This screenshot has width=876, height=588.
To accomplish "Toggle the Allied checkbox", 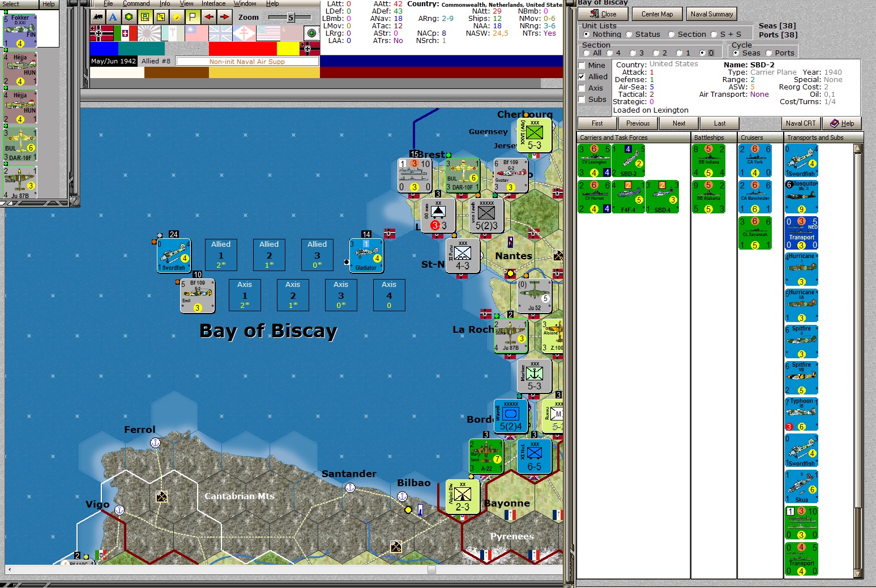I will [x=582, y=76].
